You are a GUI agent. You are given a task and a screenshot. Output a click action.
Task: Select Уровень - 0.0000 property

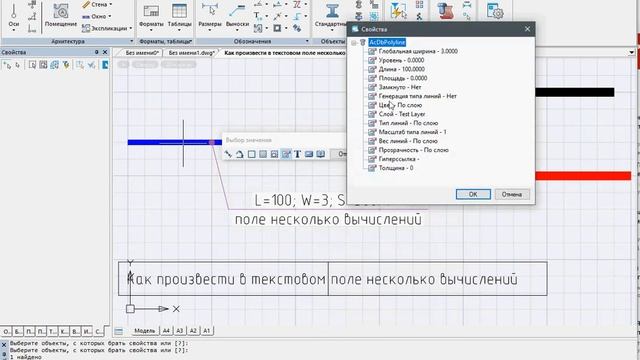(401, 60)
